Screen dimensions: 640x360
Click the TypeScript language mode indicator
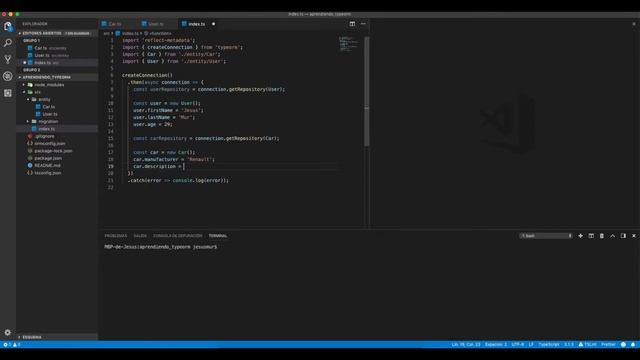[549, 344]
